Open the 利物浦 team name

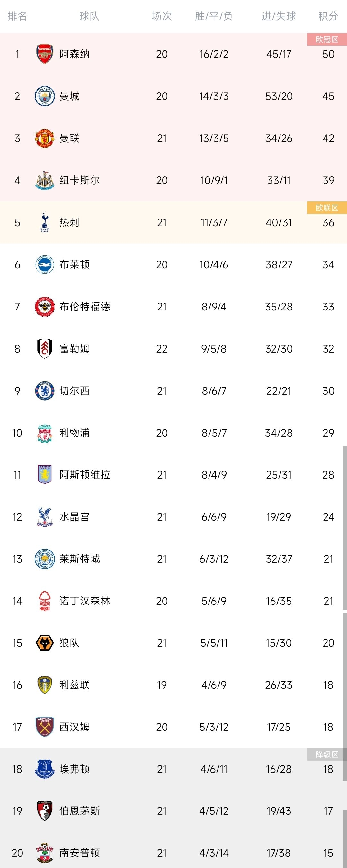click(x=75, y=433)
